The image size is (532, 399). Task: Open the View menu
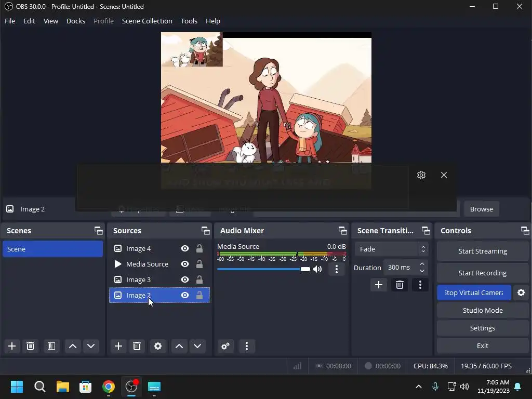pos(51,21)
